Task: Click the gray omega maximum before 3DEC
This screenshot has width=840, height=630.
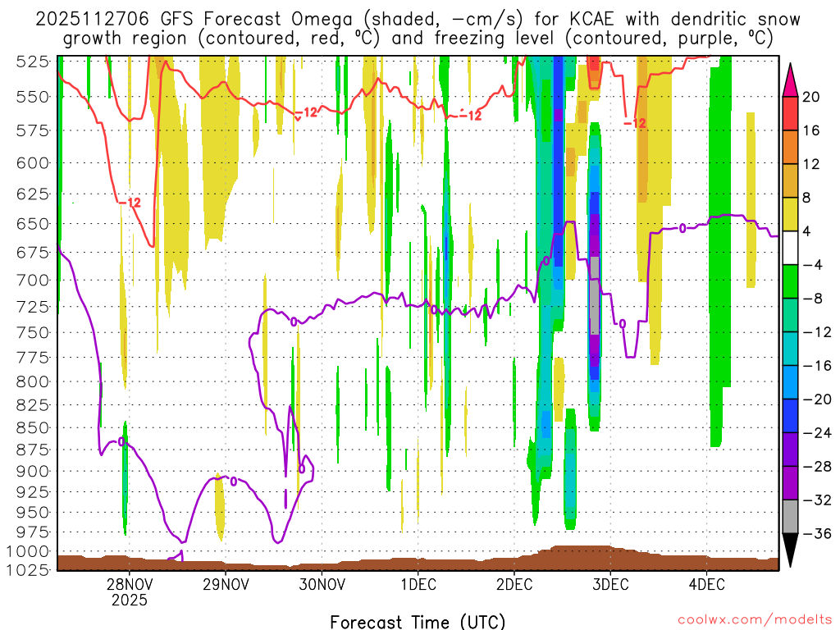Action: [x=594, y=295]
